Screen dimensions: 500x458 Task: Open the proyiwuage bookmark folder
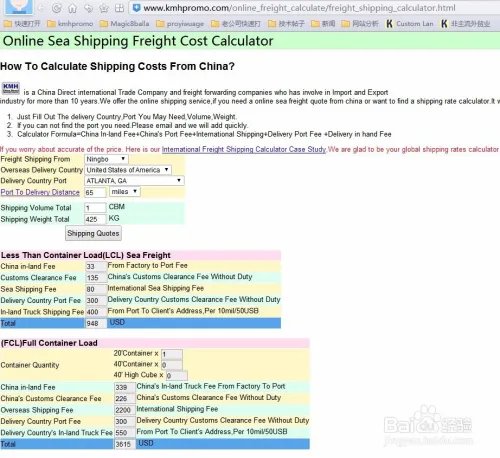point(180,24)
